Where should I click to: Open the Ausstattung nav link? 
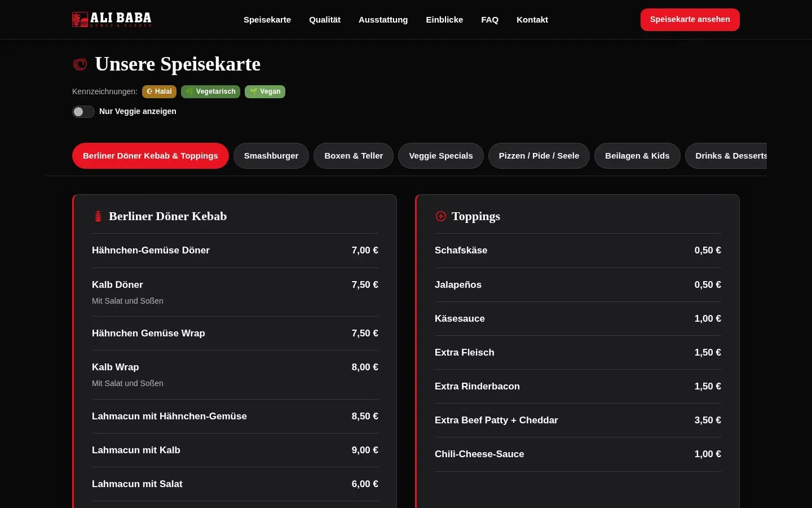pyautogui.click(x=383, y=20)
